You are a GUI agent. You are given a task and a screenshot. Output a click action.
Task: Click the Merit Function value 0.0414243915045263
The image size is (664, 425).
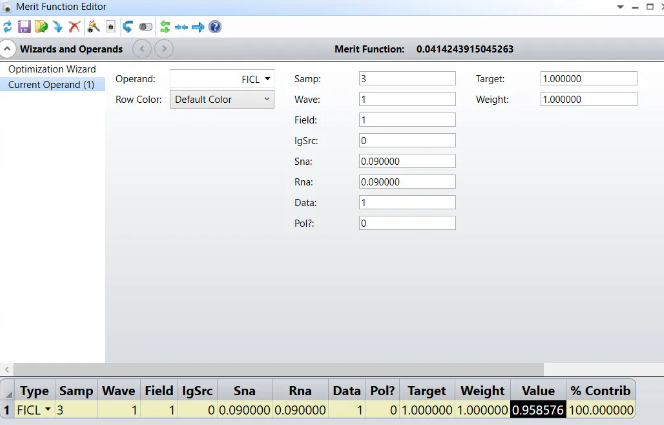tap(465, 49)
